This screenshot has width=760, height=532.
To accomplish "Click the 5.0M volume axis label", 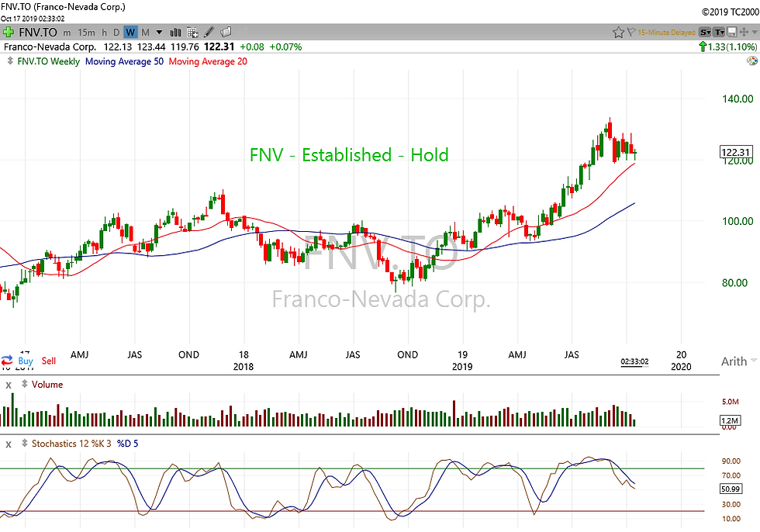I will [x=731, y=402].
